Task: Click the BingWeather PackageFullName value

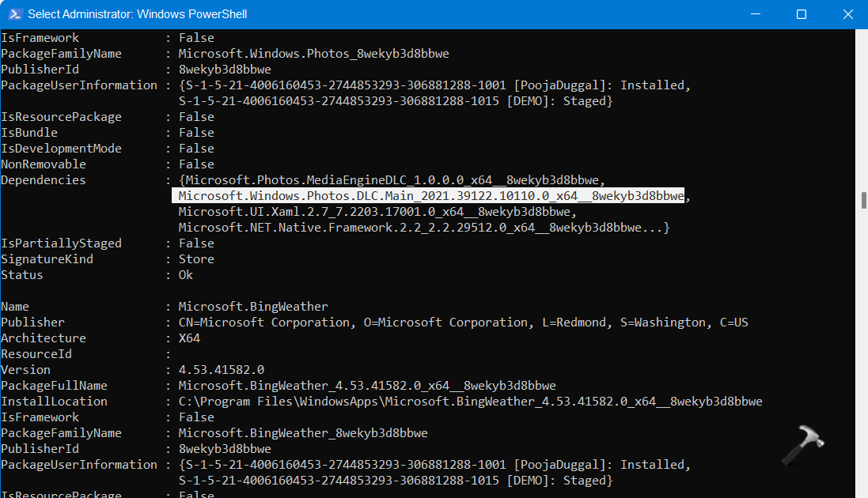Action: pyautogui.click(x=367, y=386)
